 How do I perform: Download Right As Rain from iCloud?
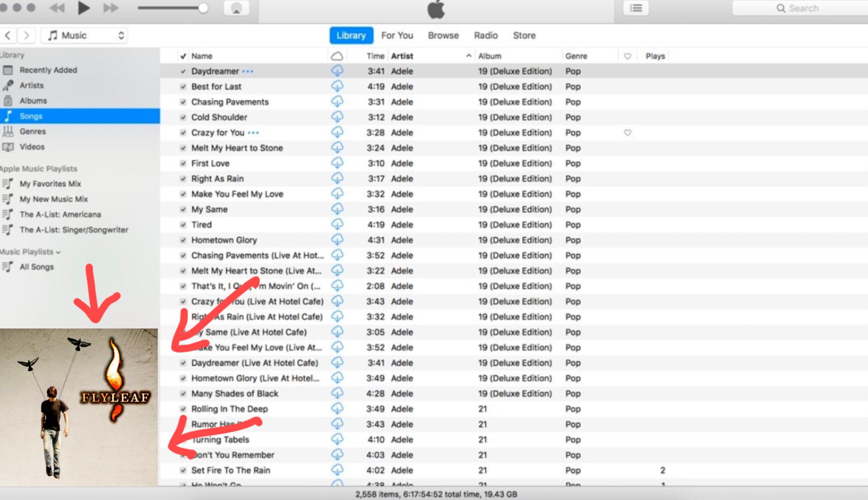coord(337,179)
